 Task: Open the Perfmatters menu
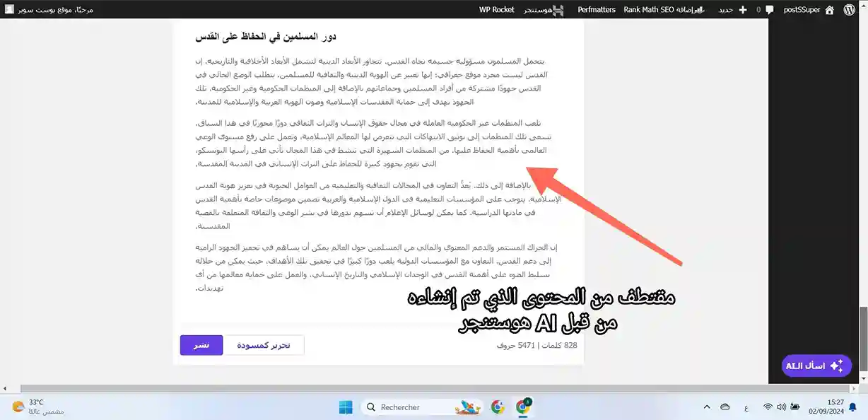point(596,9)
